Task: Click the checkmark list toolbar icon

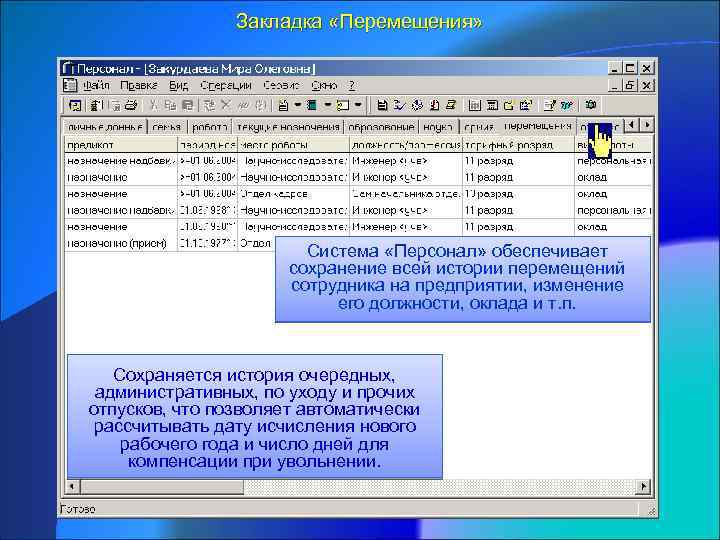Action: (400, 106)
